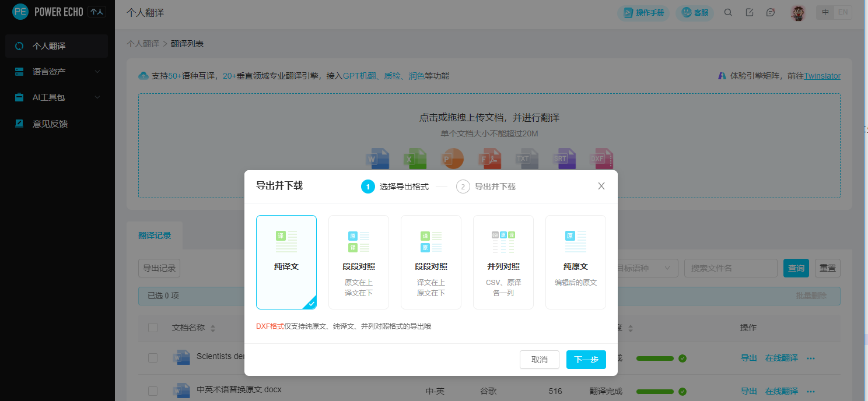
Task: Click the green progress bar of 中英术语替换原文.docx
Action: [x=656, y=391]
